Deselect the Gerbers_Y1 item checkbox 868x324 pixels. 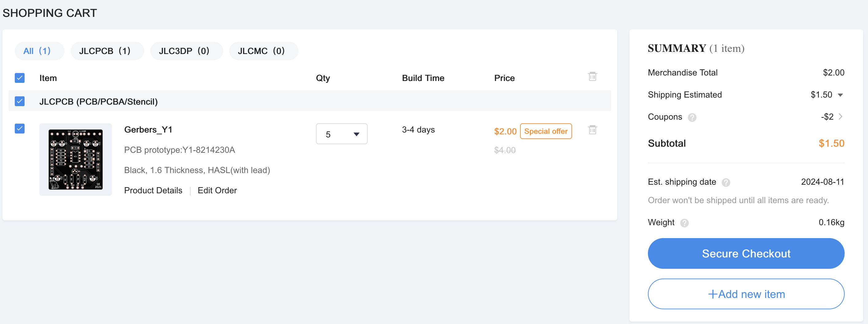point(20,129)
